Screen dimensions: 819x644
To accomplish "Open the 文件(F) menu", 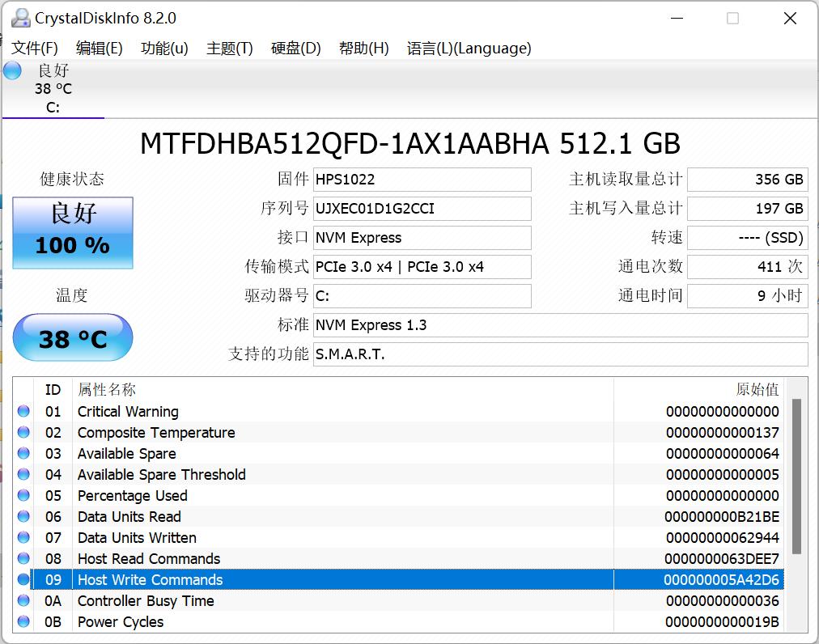I will (35, 49).
